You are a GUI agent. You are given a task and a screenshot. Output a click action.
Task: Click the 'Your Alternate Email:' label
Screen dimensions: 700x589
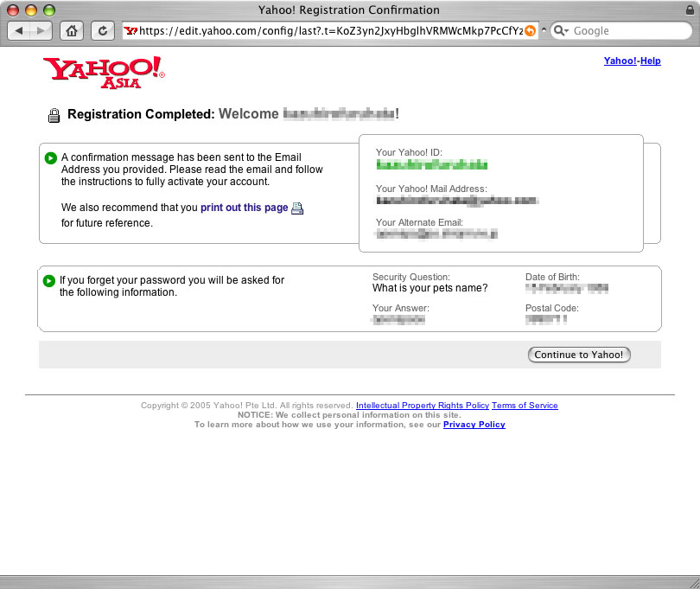point(419,222)
